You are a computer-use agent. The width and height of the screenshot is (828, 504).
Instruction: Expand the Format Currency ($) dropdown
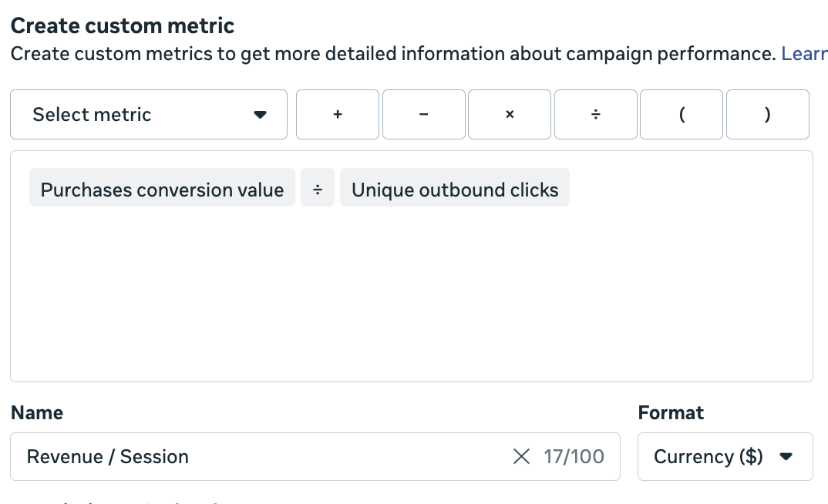[725, 457]
